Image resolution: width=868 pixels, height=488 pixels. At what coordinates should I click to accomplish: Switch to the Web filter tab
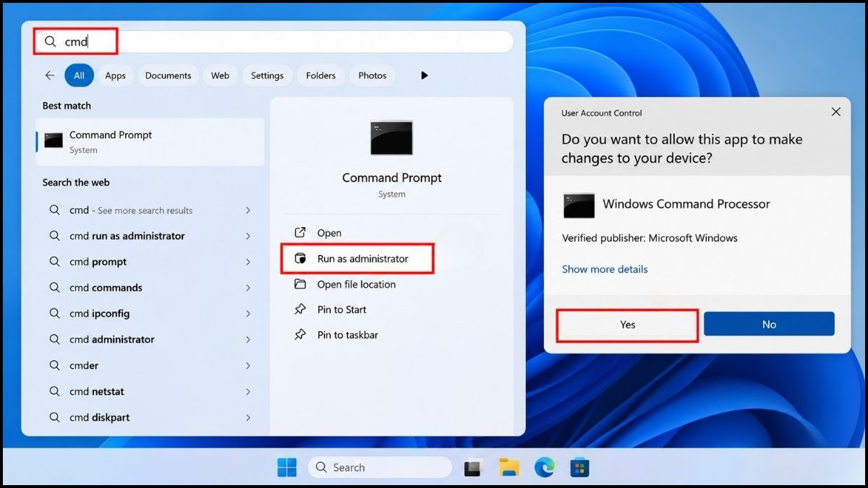221,75
